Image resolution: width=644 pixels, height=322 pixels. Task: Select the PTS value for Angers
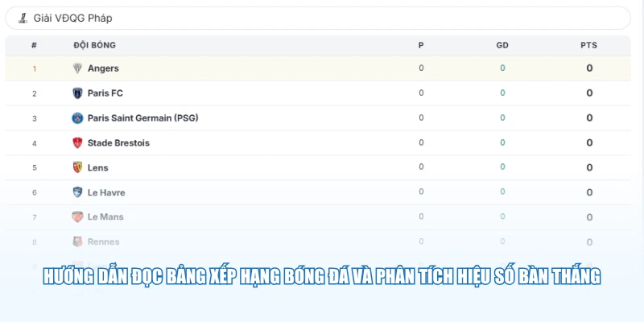click(x=589, y=68)
